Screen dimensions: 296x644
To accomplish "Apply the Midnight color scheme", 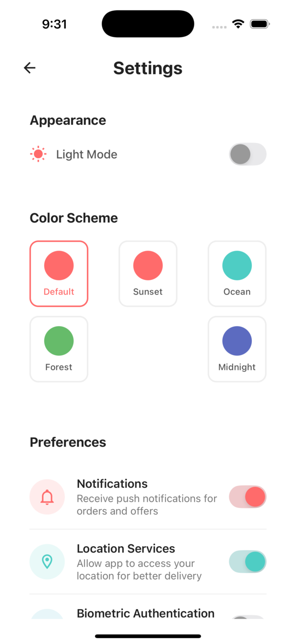I will [237, 349].
